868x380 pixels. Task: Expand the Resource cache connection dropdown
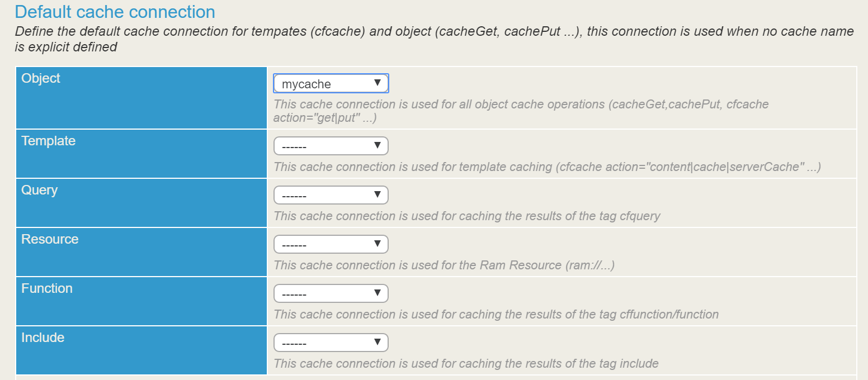[331, 245]
